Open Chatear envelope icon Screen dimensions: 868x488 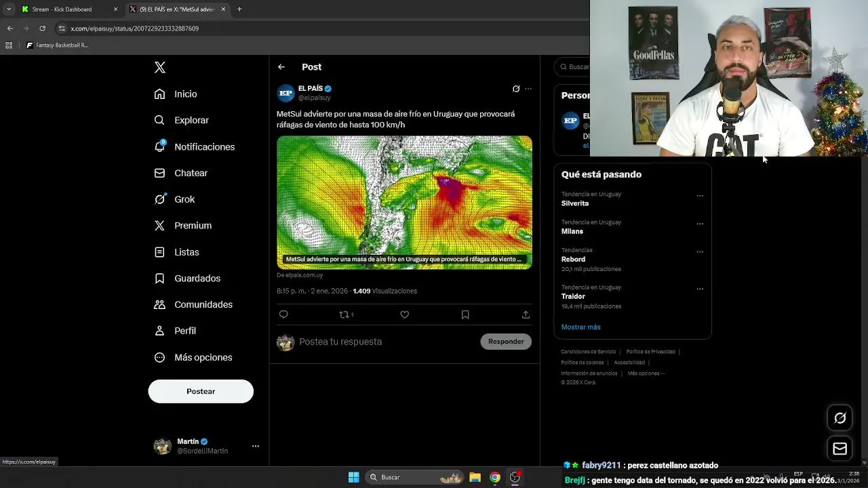click(159, 173)
